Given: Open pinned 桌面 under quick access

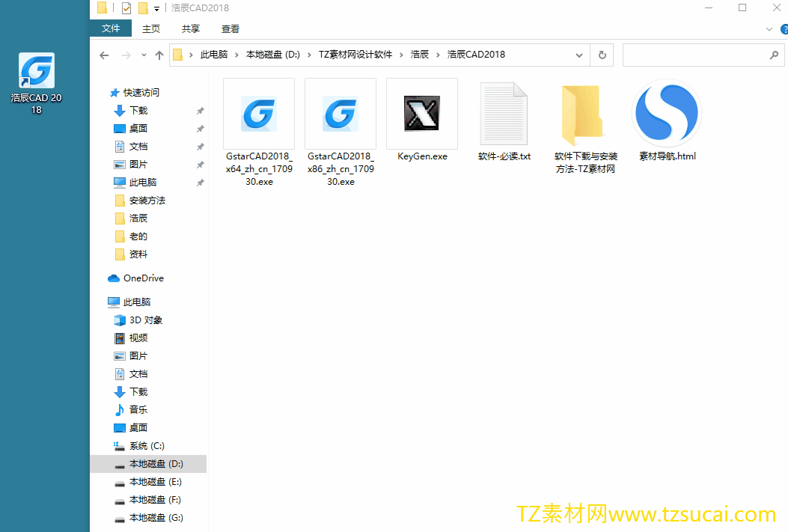Looking at the screenshot, I should coord(131,129).
